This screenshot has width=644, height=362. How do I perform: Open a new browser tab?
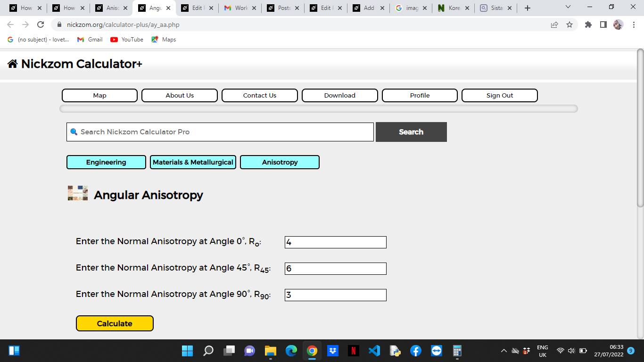pyautogui.click(x=528, y=8)
